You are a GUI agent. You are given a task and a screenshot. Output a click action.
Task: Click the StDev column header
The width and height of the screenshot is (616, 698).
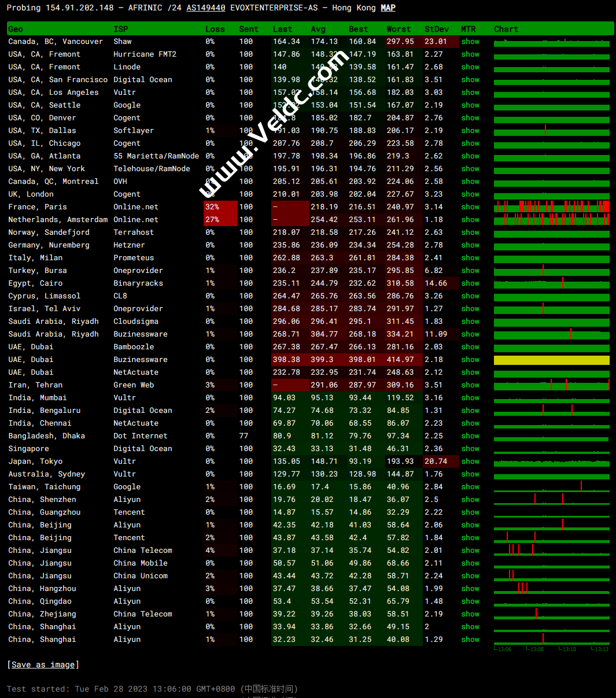pyautogui.click(x=436, y=29)
